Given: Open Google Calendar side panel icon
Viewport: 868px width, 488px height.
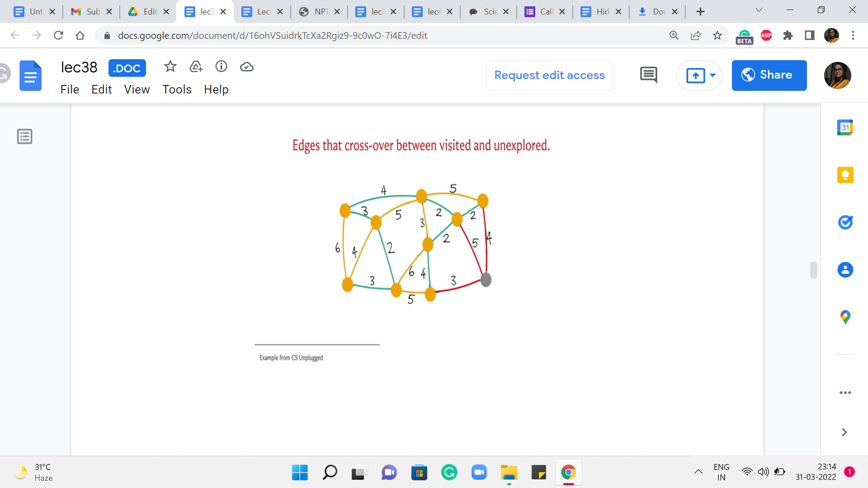Looking at the screenshot, I should (845, 127).
